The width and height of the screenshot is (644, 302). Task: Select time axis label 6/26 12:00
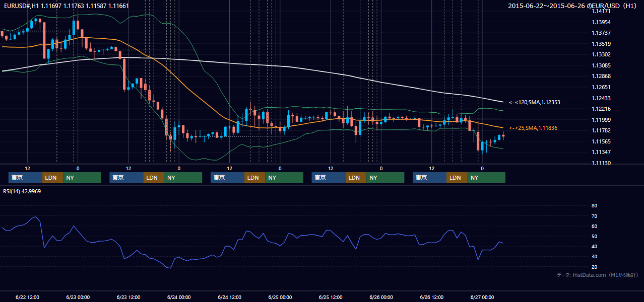(431, 297)
